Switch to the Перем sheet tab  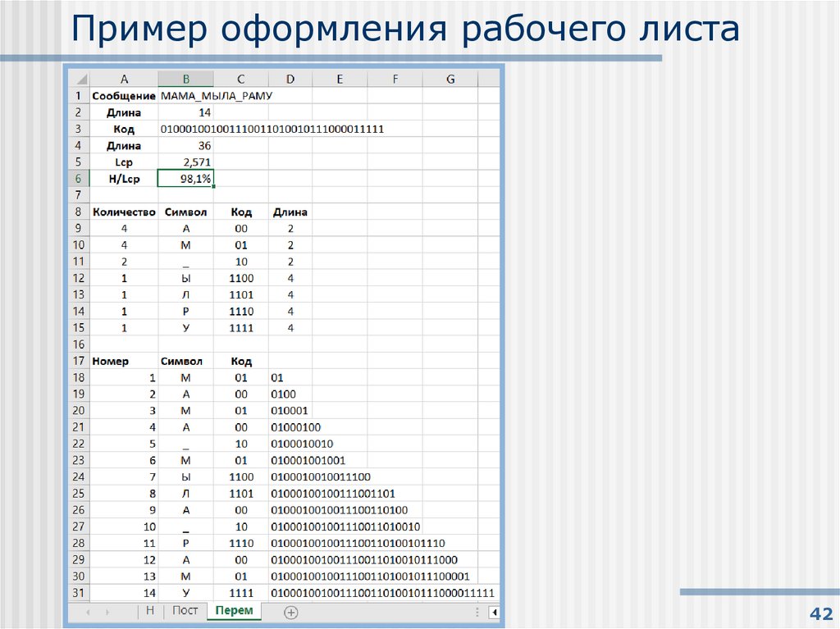tap(235, 611)
